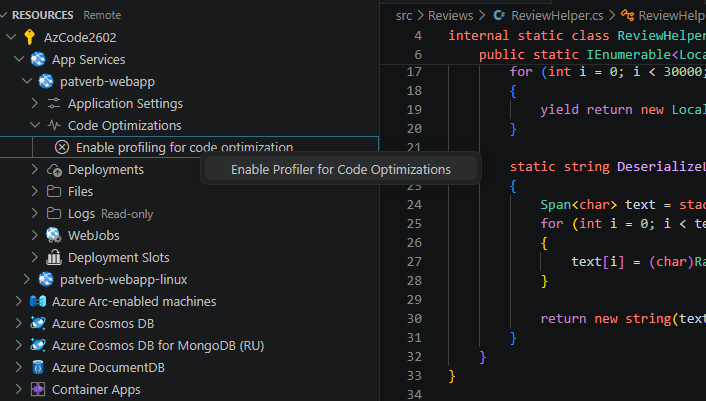Click the Deployments cloud icon
Viewport: 706px width, 401px height.
[54, 170]
